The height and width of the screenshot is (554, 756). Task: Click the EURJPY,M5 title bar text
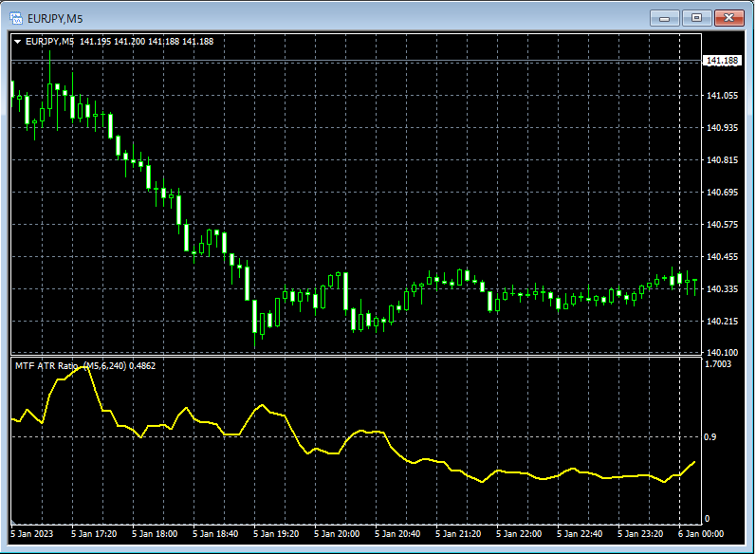click(x=55, y=17)
